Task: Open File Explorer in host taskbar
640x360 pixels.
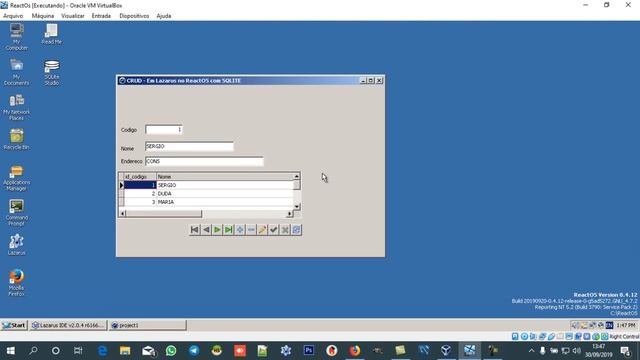Action: coord(125,351)
